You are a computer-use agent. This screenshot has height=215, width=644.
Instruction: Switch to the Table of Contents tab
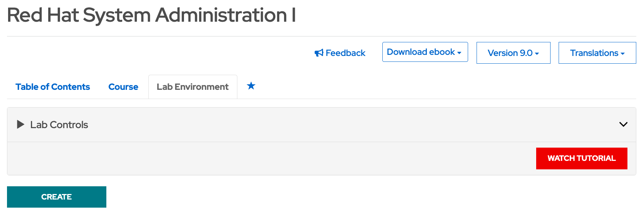coord(53,87)
